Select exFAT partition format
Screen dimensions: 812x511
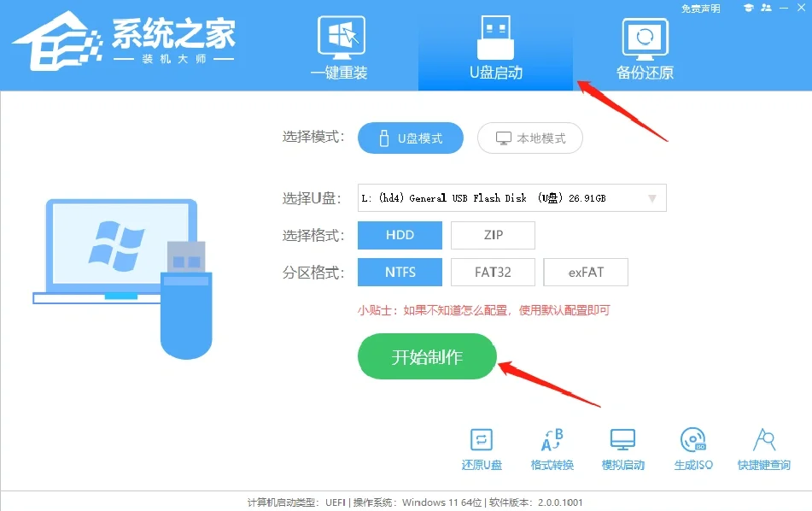586,272
